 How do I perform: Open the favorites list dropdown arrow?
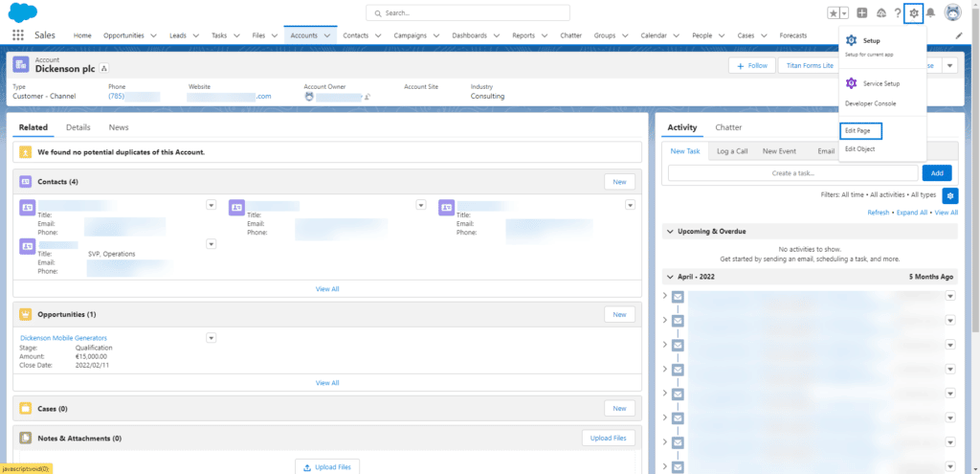pyautogui.click(x=844, y=13)
